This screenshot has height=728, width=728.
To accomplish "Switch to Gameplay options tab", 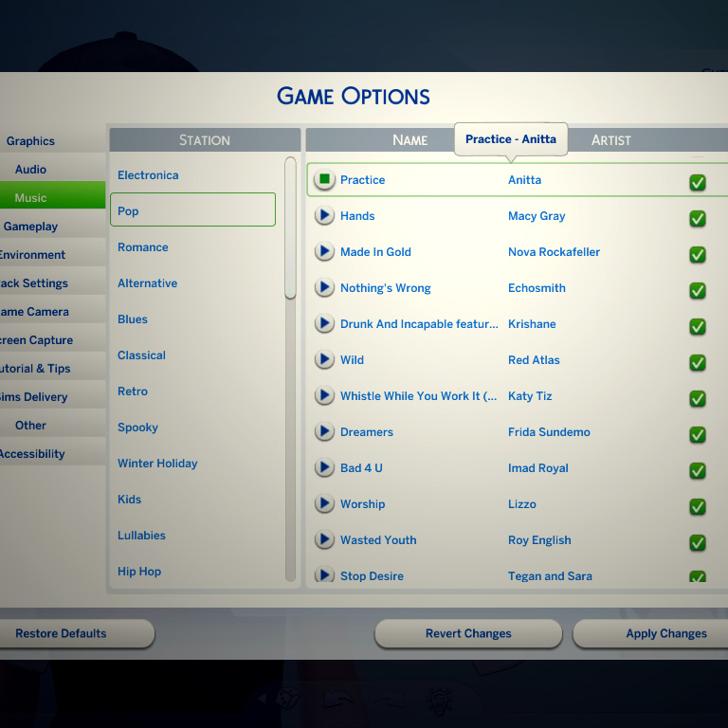I will pyautogui.click(x=52, y=227).
